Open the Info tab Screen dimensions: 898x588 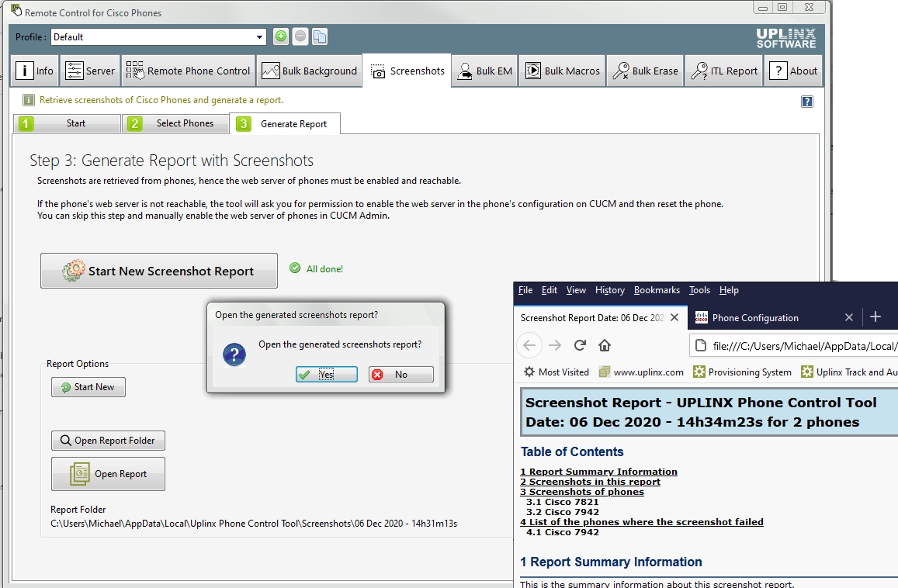click(x=35, y=71)
